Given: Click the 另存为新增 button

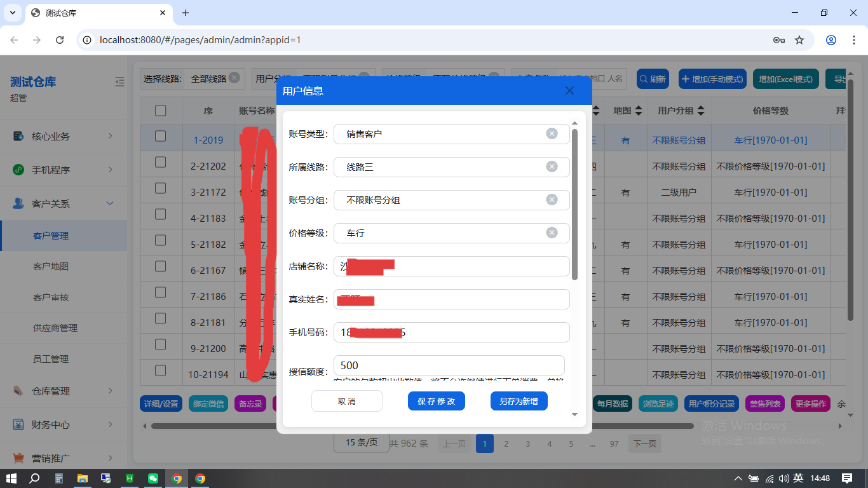Looking at the screenshot, I should click(x=519, y=400).
